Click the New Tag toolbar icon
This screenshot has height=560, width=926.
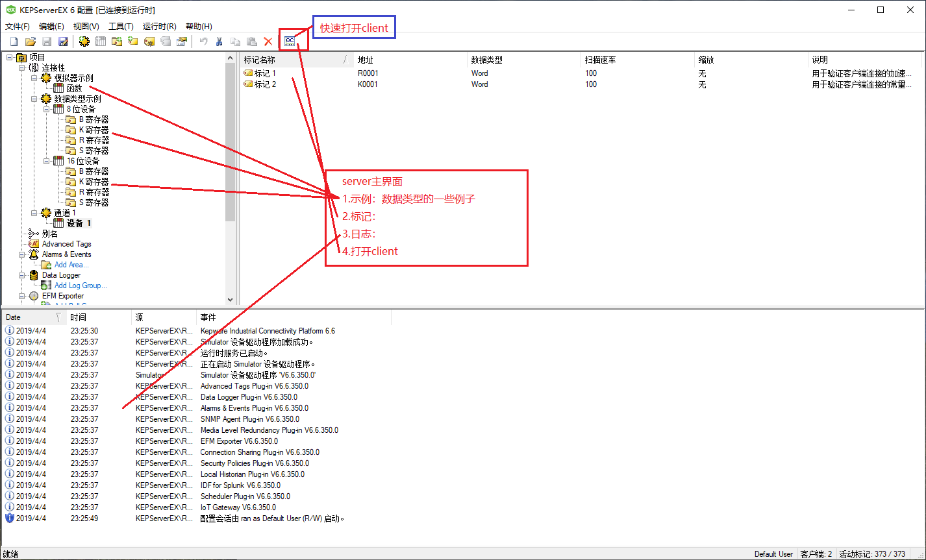(133, 40)
